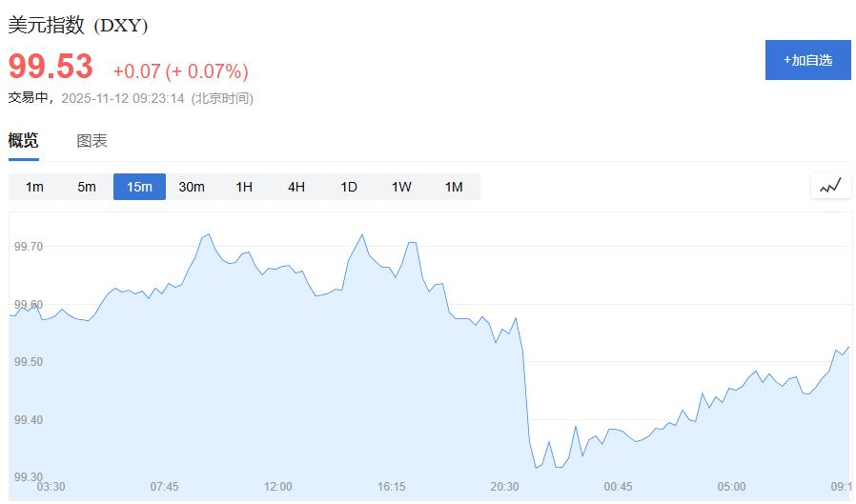Click the 美元指数 (DXY) title

[78, 26]
